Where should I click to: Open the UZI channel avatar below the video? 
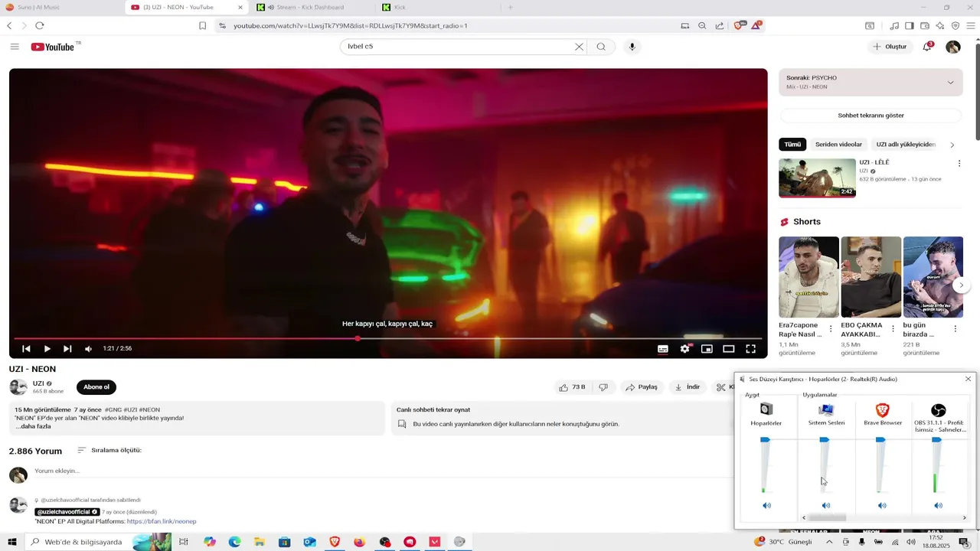(18, 387)
